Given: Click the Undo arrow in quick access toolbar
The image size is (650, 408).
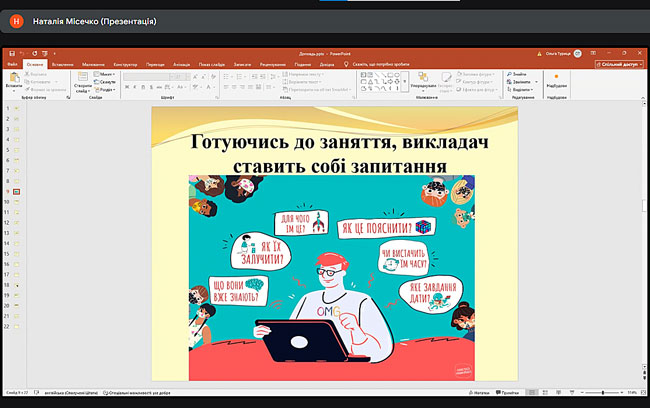Looking at the screenshot, I should [20, 53].
